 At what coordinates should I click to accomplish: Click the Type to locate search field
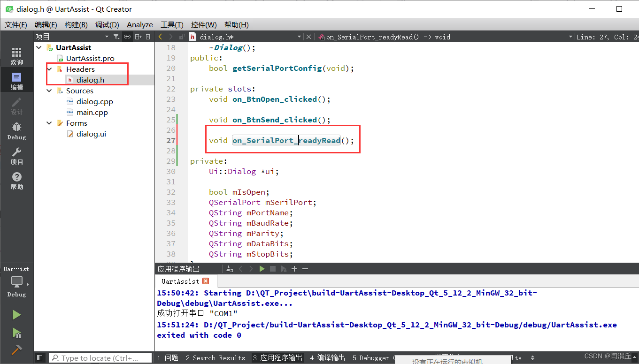click(100, 358)
